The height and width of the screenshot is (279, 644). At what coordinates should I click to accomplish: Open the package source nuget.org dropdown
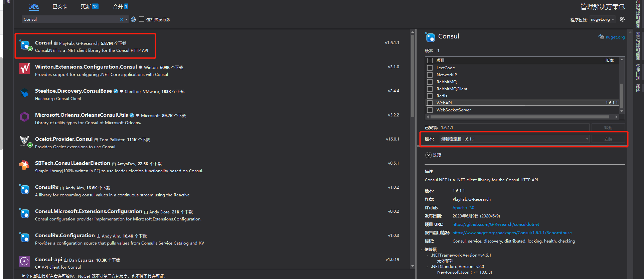(602, 19)
